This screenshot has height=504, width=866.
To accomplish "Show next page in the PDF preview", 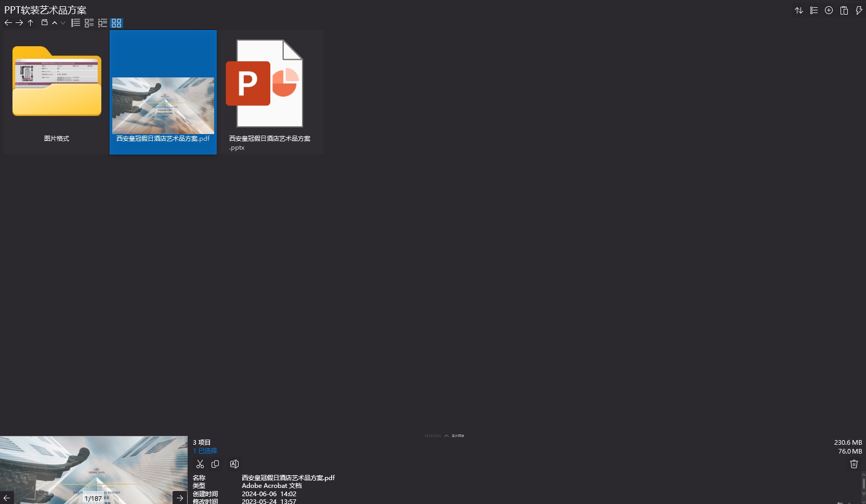I will tap(180, 498).
